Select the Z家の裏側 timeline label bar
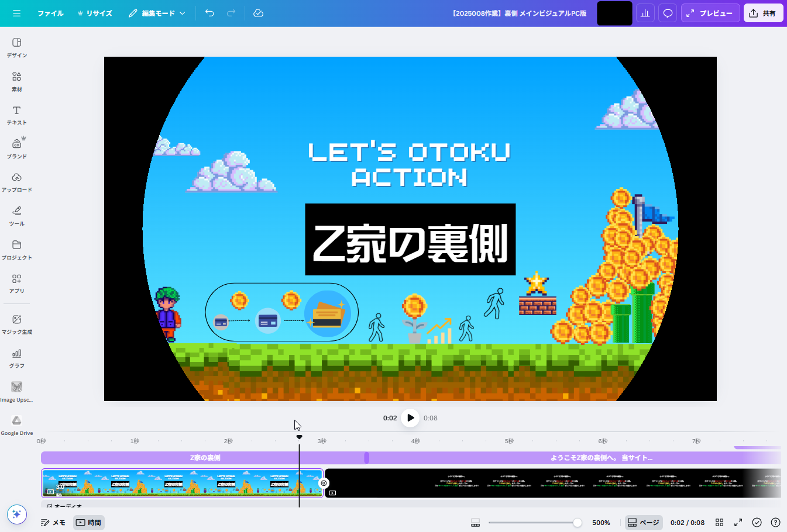The width and height of the screenshot is (787, 532). (204, 458)
